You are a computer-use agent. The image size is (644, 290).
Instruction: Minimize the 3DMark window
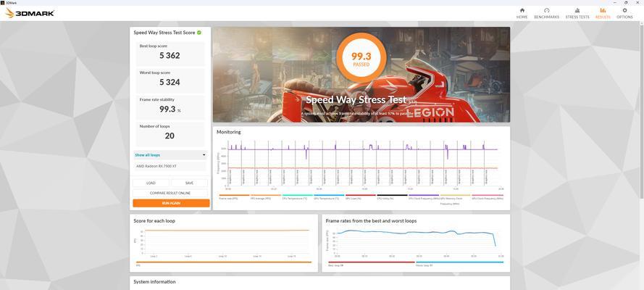[x=615, y=2]
